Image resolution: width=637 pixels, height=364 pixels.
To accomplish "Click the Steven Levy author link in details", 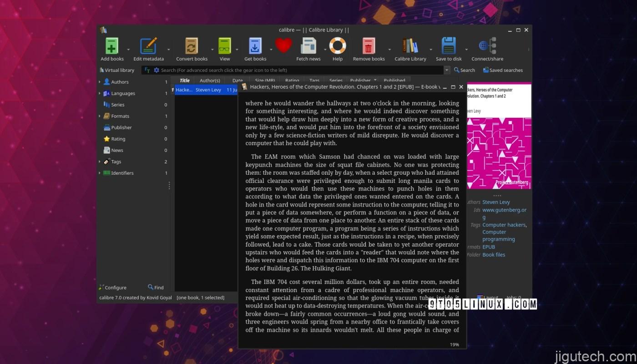I will (x=496, y=202).
